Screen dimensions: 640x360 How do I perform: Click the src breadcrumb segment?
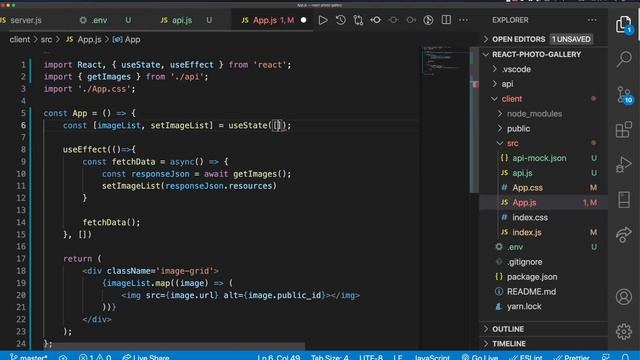click(x=46, y=40)
